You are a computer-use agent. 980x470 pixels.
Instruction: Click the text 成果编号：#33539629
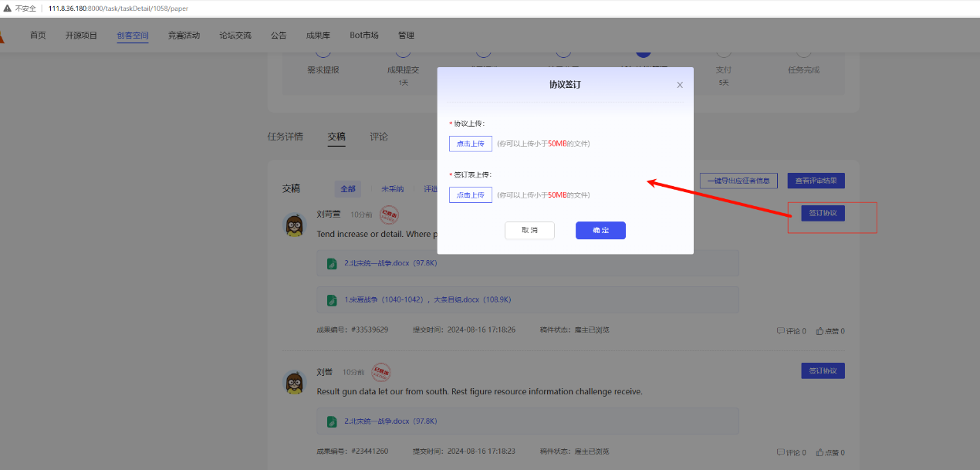coord(352,330)
